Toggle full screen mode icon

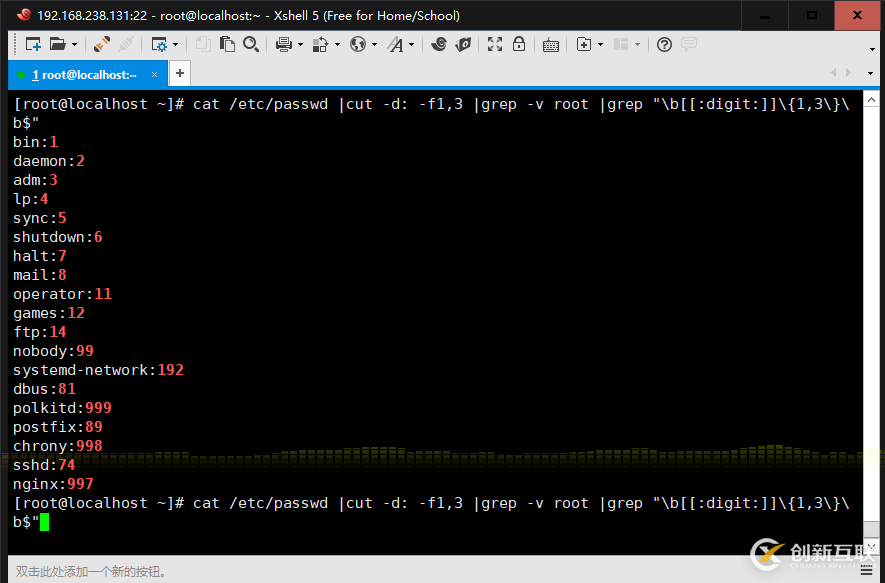click(x=495, y=44)
